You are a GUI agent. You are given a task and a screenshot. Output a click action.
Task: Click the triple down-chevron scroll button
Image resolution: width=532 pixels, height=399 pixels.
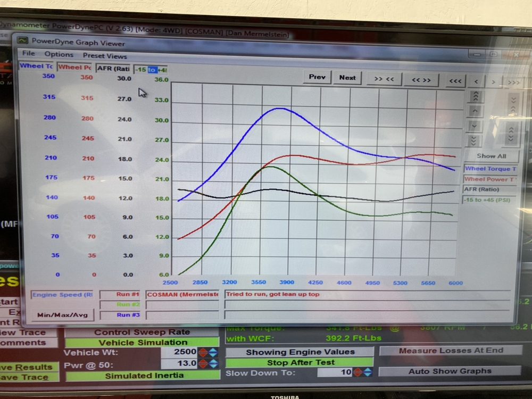point(475,141)
